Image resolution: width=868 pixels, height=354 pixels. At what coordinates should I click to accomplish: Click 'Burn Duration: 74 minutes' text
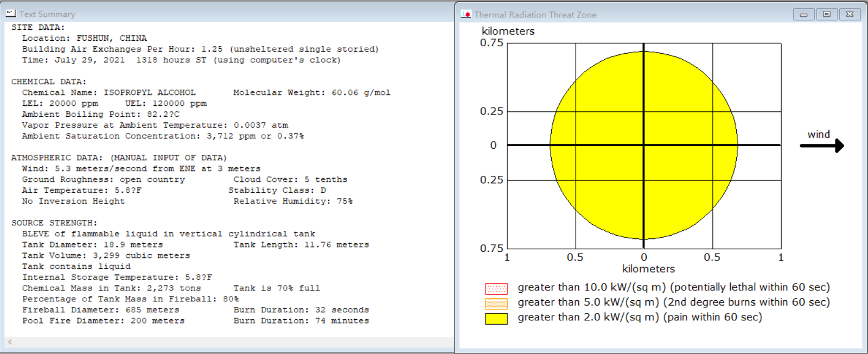coord(301,320)
